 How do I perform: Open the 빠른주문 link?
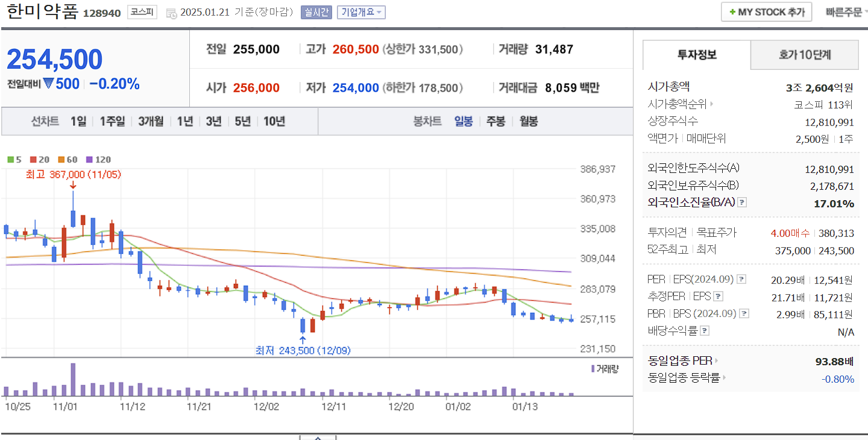843,11
